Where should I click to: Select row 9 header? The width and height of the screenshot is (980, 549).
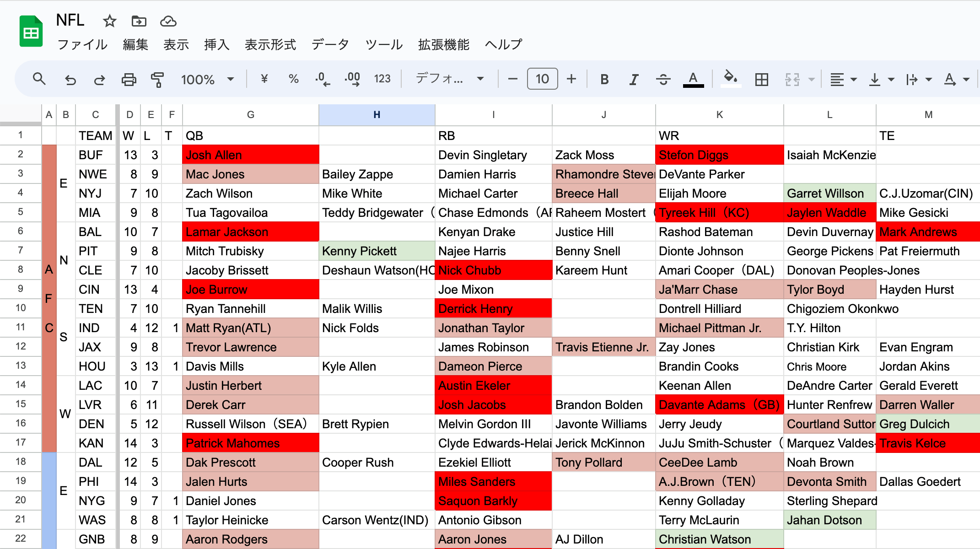point(21,289)
